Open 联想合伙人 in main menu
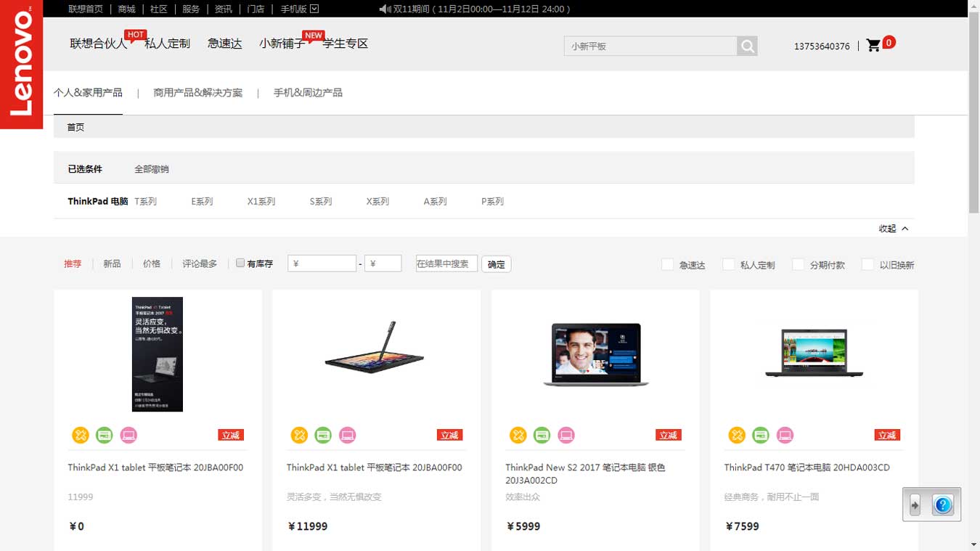 (x=98, y=44)
